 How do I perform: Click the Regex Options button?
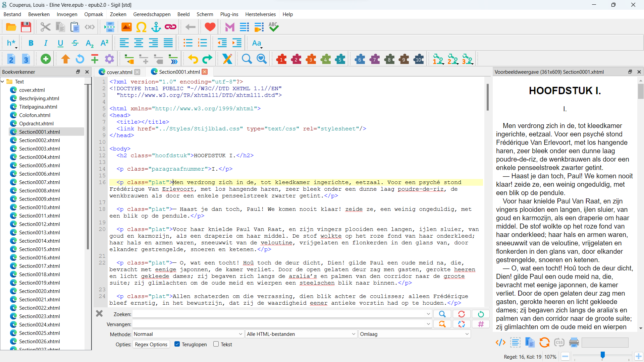click(x=151, y=344)
